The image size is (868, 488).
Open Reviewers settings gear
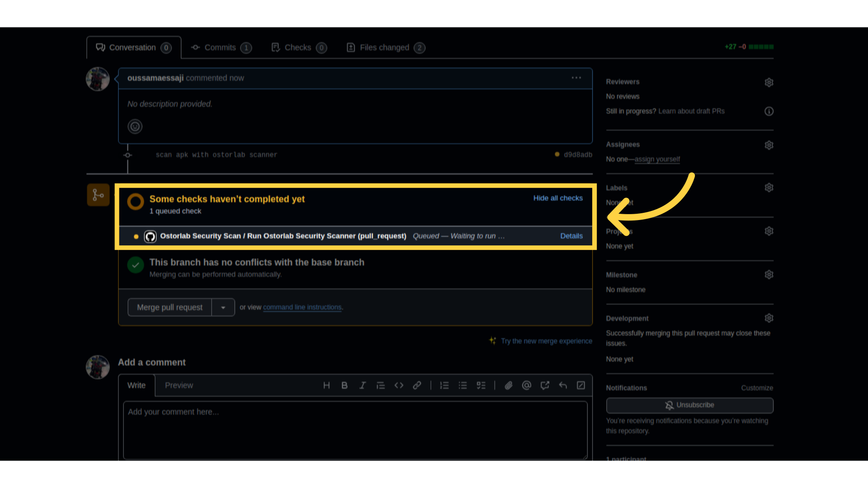[x=769, y=82]
